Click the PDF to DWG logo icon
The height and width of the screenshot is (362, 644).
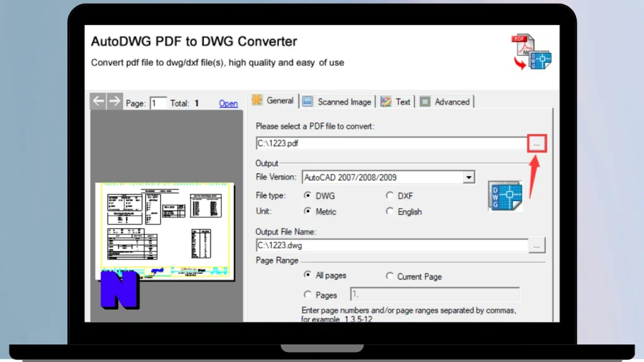(x=531, y=52)
